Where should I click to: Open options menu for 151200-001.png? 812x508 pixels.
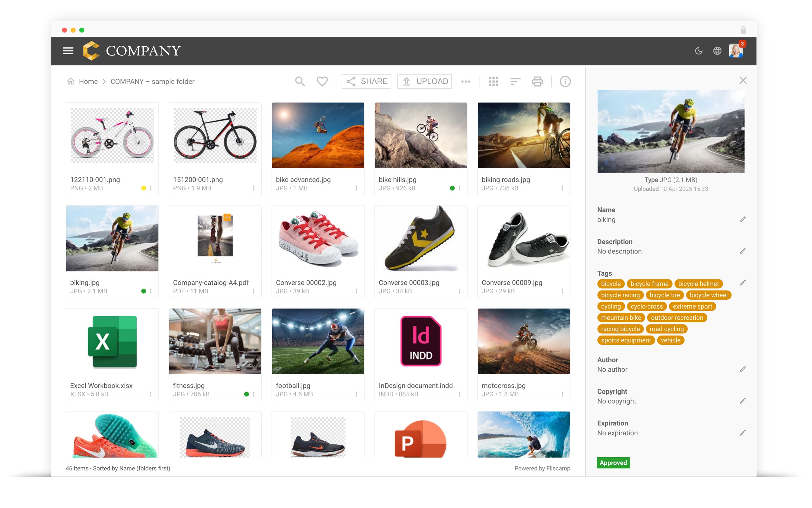coord(254,188)
